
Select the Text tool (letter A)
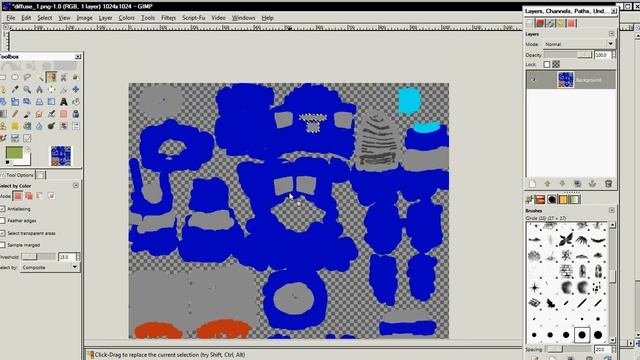point(64,102)
